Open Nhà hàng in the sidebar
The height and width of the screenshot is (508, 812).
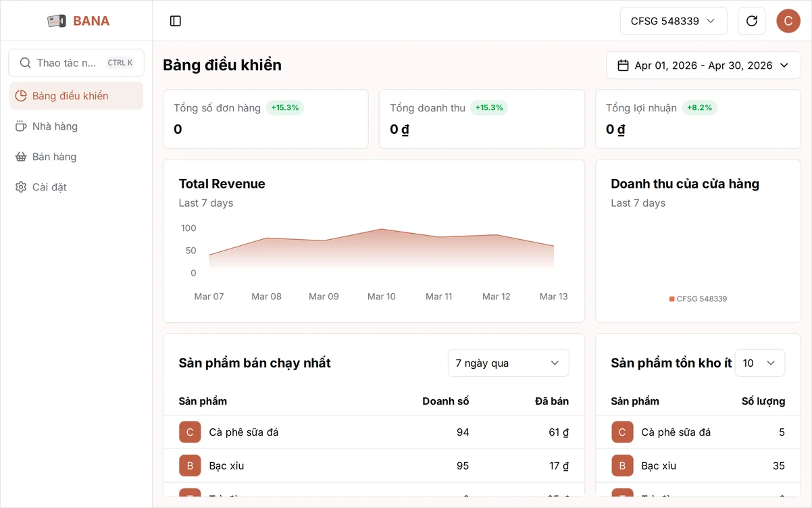[76, 126]
